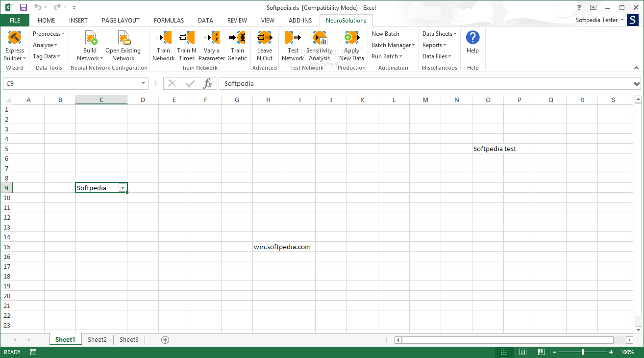
Task: Open the DATA tab
Action: point(205,21)
